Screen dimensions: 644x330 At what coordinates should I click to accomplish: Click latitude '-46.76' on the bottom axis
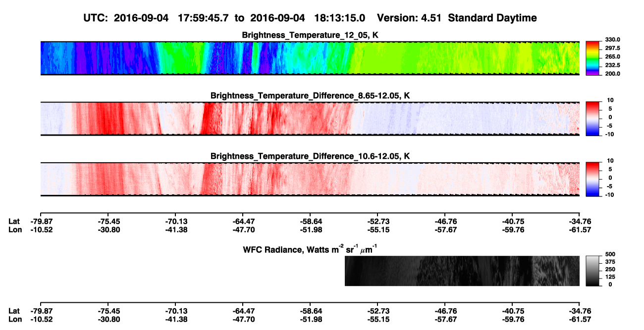click(x=445, y=311)
